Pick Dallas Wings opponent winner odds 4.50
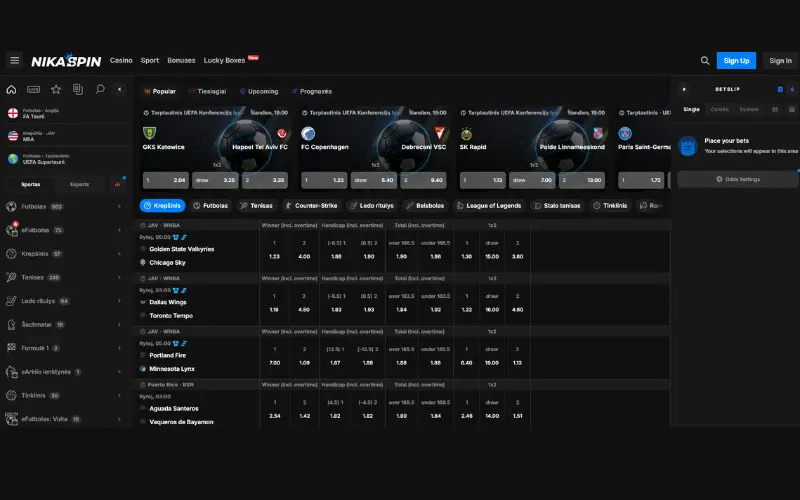 coord(304,303)
